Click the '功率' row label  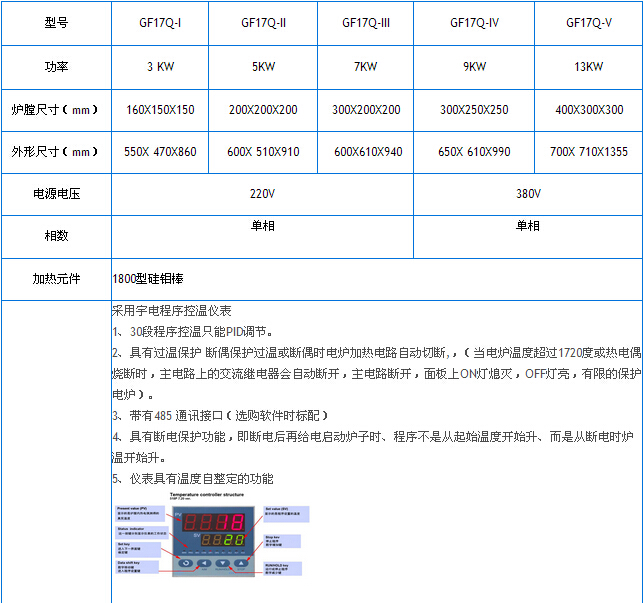pyautogui.click(x=56, y=67)
